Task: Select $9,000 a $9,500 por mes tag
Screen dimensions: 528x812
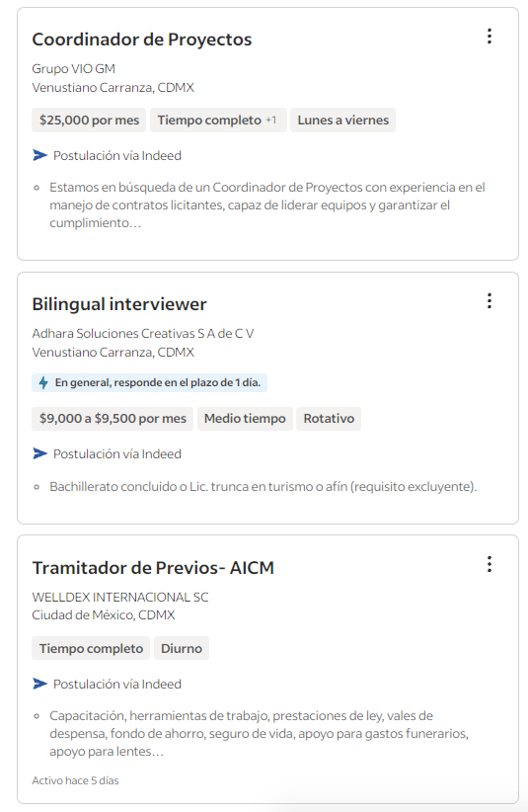Action: tap(113, 419)
